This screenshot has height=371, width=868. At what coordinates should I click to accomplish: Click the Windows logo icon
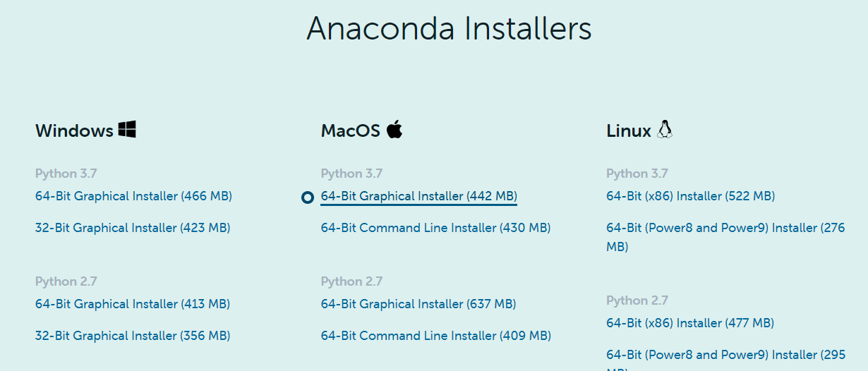[x=127, y=129]
